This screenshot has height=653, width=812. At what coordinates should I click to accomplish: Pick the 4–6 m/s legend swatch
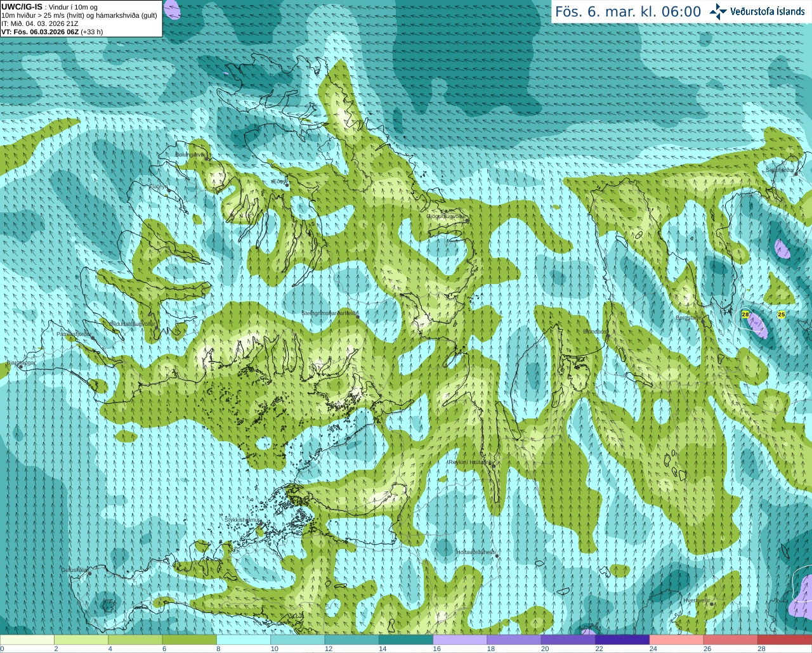(135, 640)
